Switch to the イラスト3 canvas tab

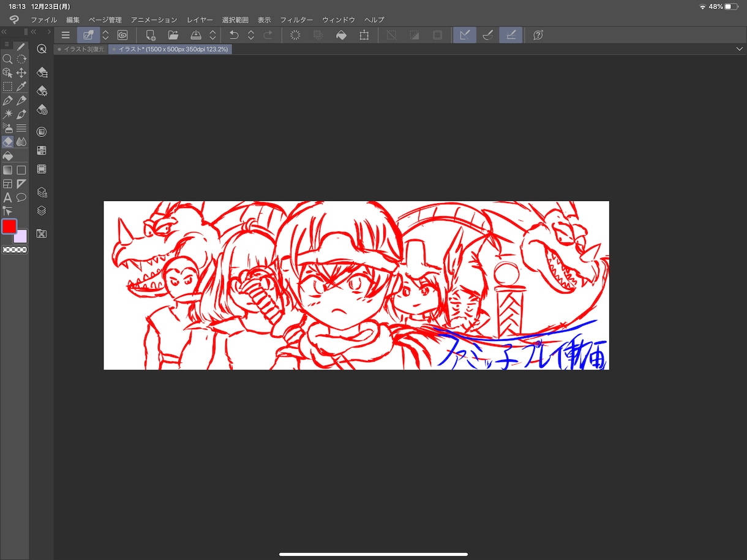(x=81, y=49)
